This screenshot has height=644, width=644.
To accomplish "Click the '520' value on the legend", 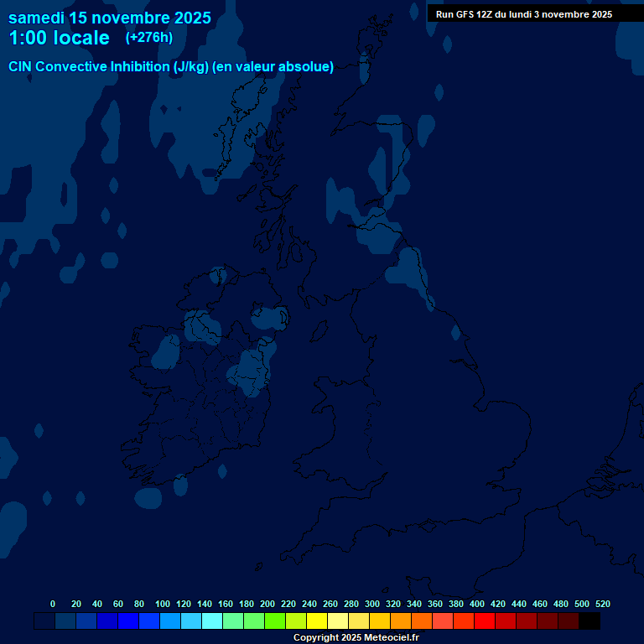I will (x=603, y=604).
